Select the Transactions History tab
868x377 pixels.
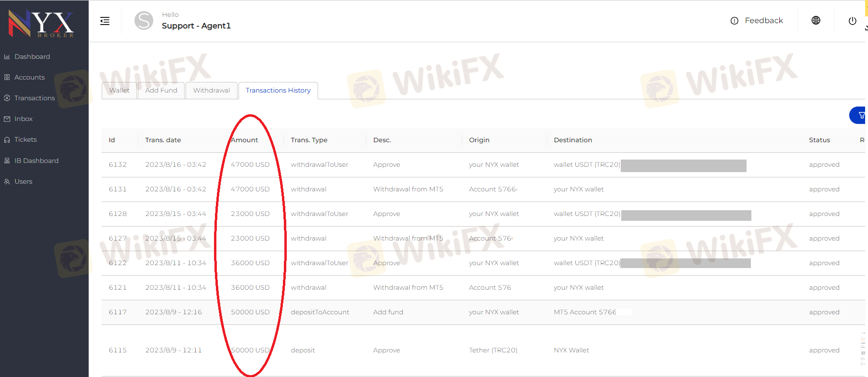pos(278,90)
